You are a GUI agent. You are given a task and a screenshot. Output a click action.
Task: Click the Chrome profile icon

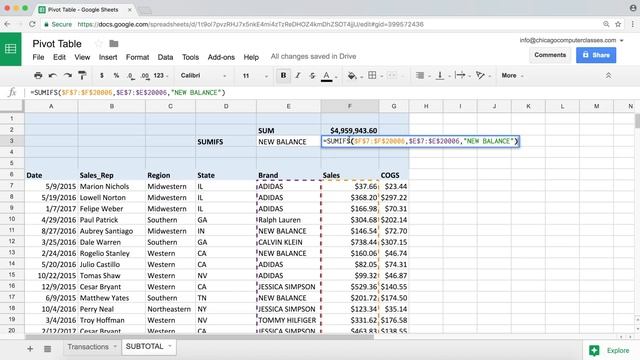[x=632, y=8]
